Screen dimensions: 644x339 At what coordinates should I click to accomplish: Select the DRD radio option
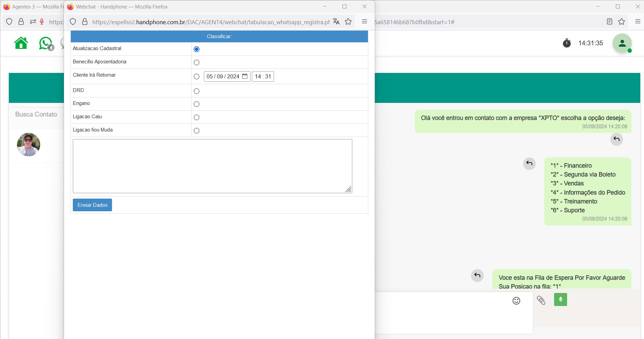coord(196,91)
